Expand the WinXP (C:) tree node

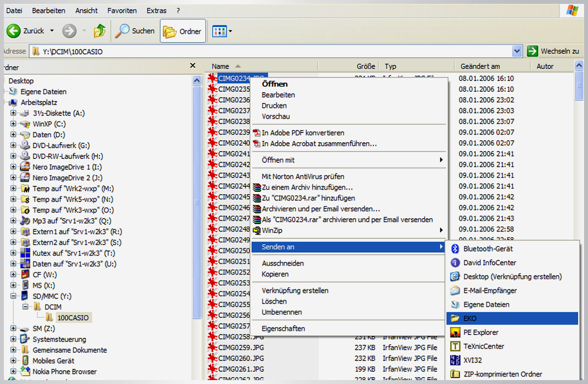coord(13,124)
